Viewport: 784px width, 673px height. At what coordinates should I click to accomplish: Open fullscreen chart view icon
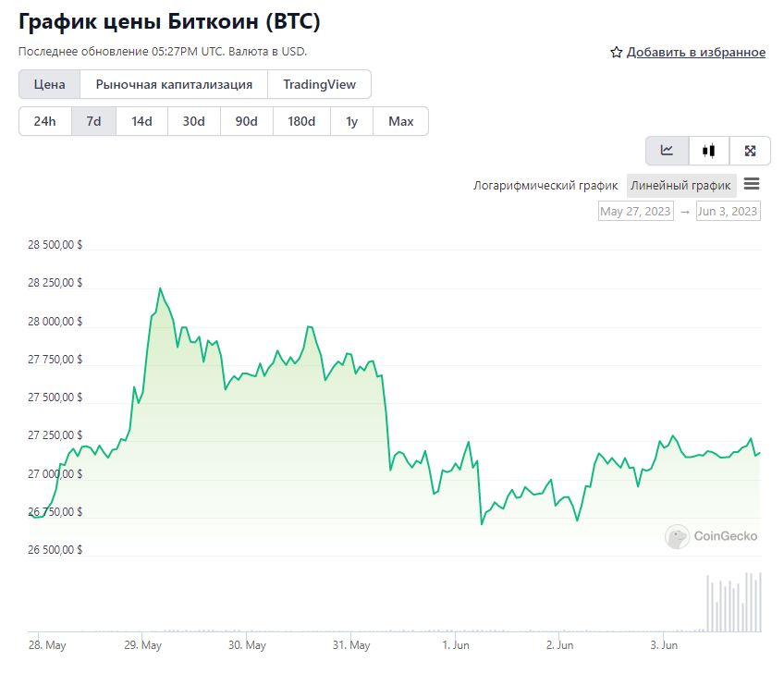pyautogui.click(x=750, y=151)
